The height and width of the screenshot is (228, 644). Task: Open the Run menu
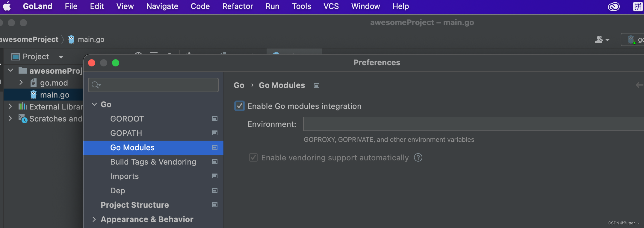(272, 6)
